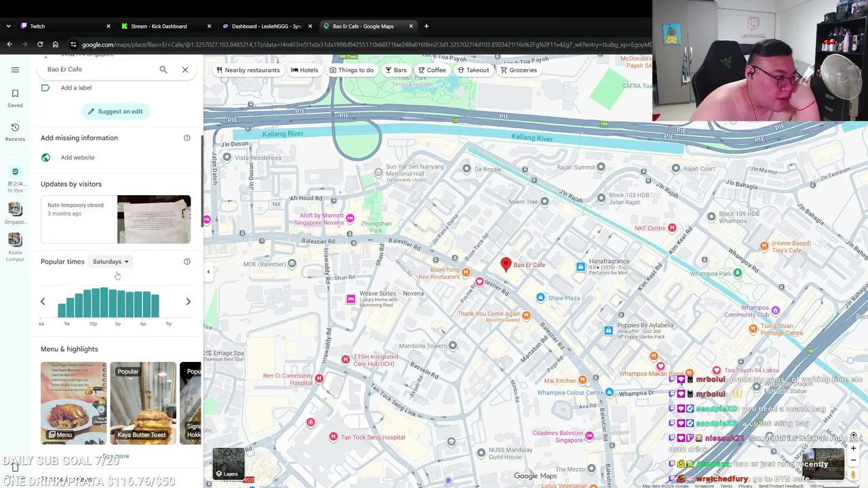Click the Boon Tong Kee Restaurant pin
Image resolution: width=868 pixels, height=488 pixels.
pyautogui.click(x=466, y=272)
